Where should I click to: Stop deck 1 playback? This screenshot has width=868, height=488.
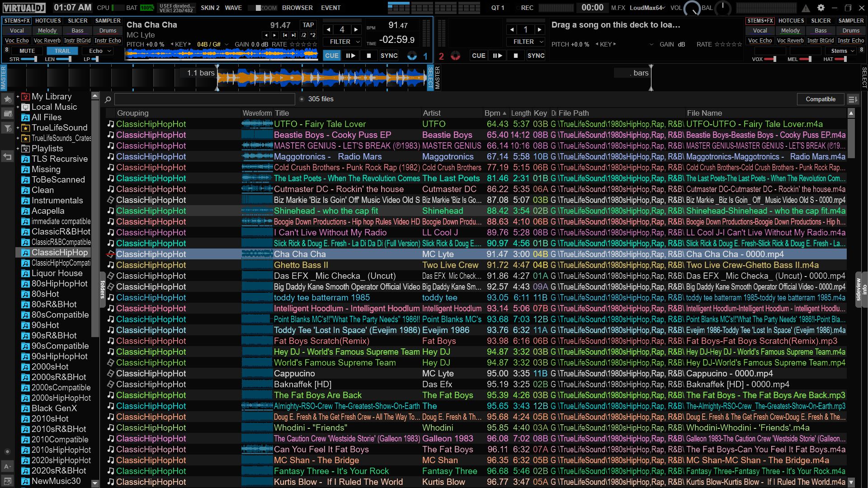pos(369,56)
